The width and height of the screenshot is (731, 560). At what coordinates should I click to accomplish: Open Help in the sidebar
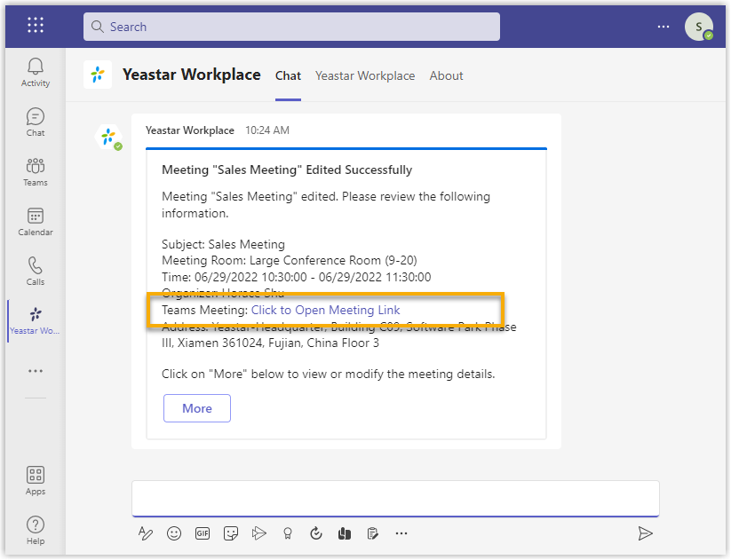(36, 530)
